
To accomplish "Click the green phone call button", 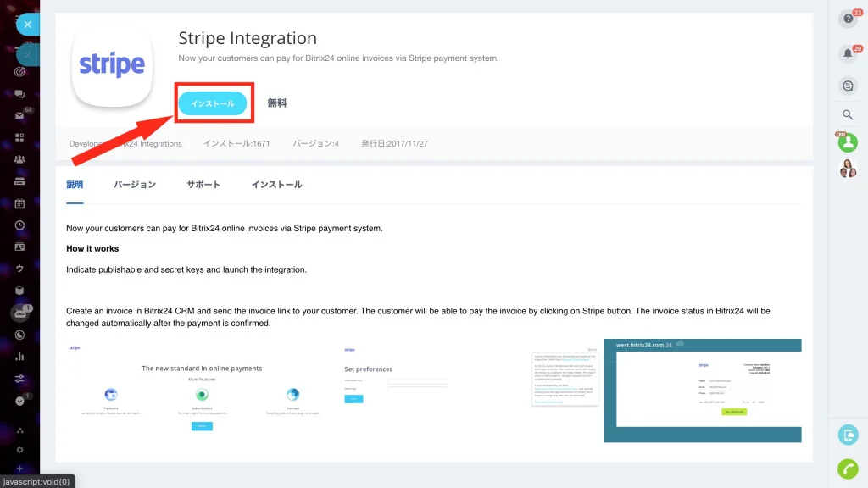I will tap(847, 469).
